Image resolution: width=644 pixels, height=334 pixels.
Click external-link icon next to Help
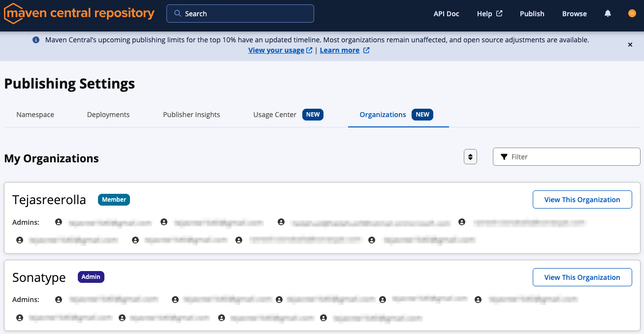click(x=499, y=13)
